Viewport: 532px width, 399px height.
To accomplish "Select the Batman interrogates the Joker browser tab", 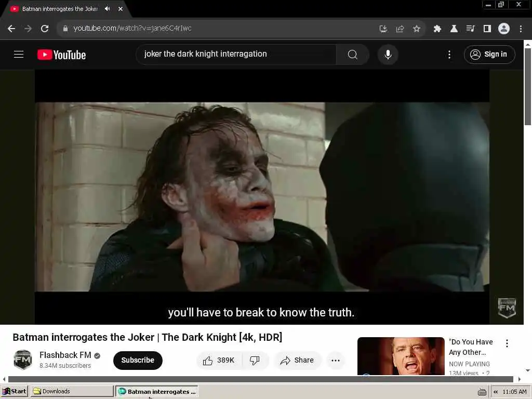I will [60, 9].
